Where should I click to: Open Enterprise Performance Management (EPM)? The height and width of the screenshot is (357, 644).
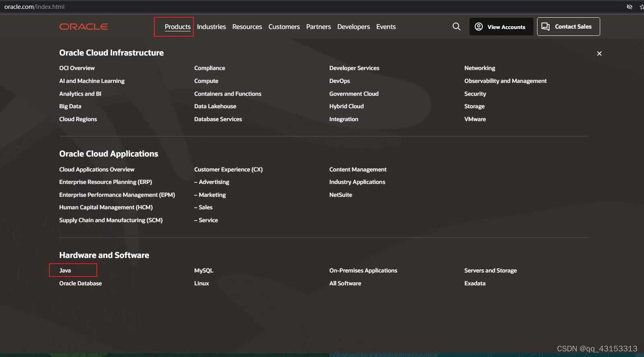[x=117, y=195]
